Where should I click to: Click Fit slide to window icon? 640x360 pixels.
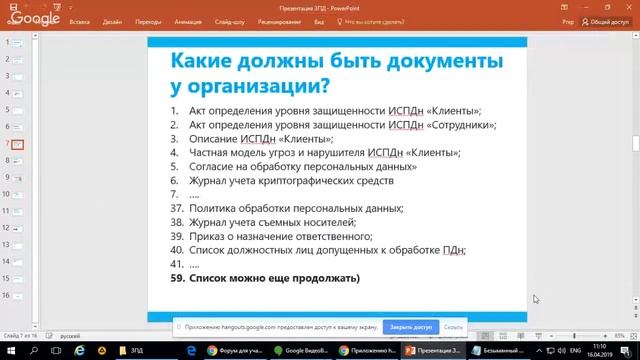click(x=634, y=336)
